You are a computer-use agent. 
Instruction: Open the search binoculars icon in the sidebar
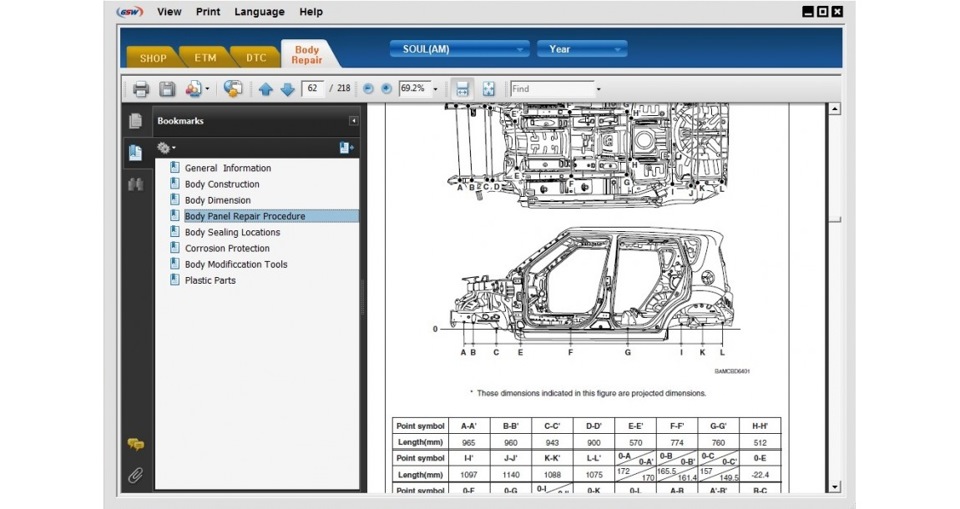[135, 184]
